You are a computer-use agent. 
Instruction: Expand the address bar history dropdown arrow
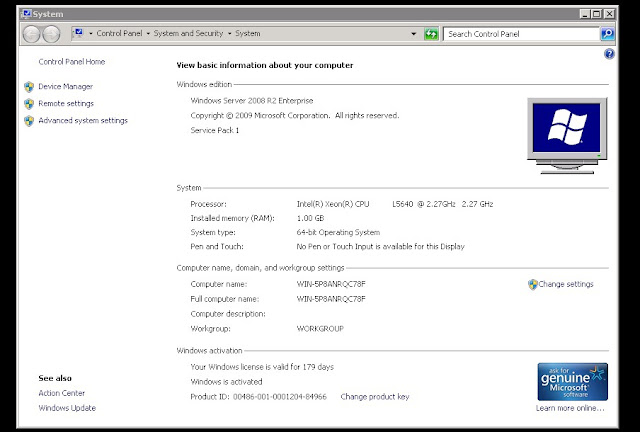pos(413,34)
